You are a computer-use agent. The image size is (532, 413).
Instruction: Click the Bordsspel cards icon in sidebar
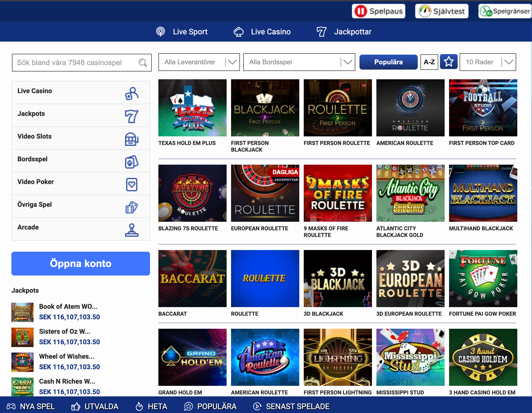click(131, 162)
